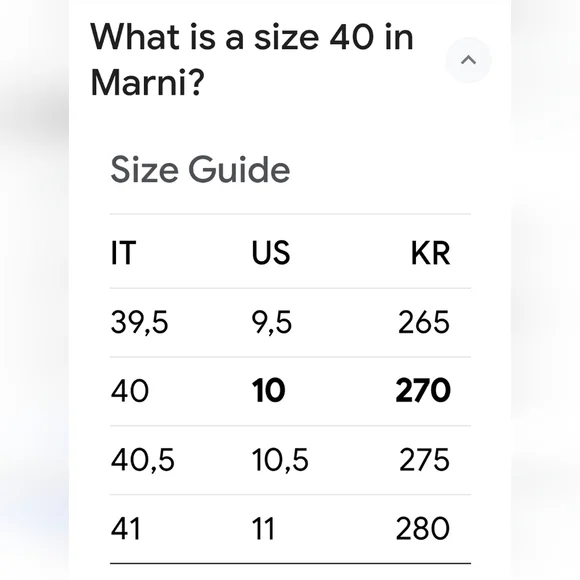The image size is (580, 580).
Task: Select the KR size 280 cell
Action: point(423,529)
